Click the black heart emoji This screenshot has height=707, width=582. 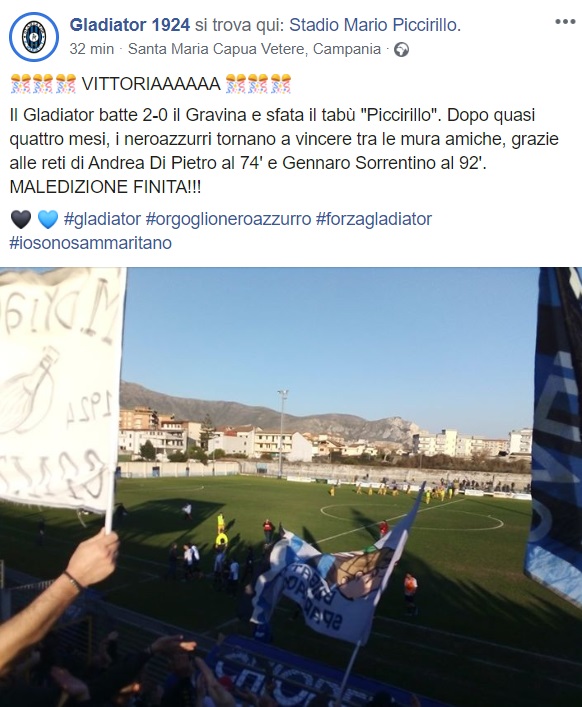click(x=21, y=220)
